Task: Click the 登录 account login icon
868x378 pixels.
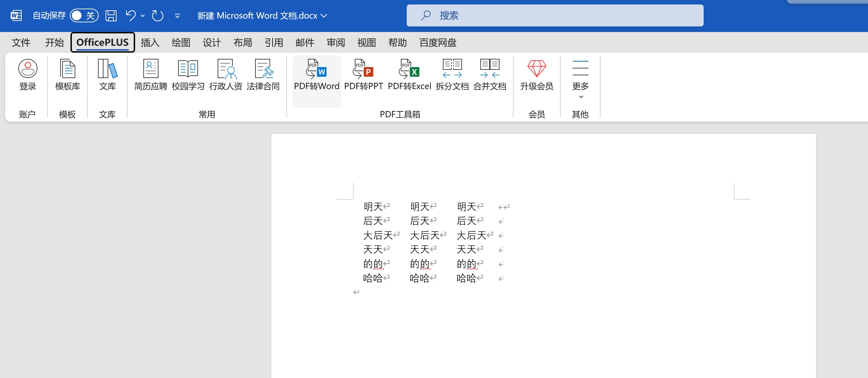Action: pos(28,69)
